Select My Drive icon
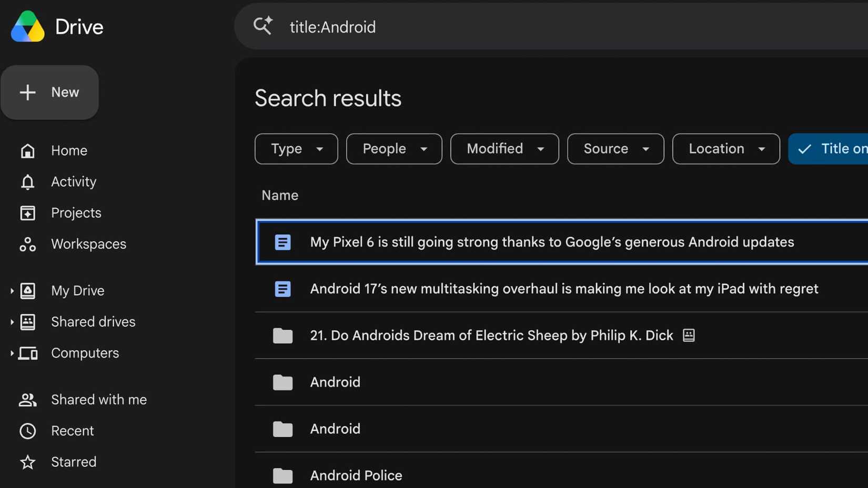This screenshot has height=488, width=868. [27, 291]
